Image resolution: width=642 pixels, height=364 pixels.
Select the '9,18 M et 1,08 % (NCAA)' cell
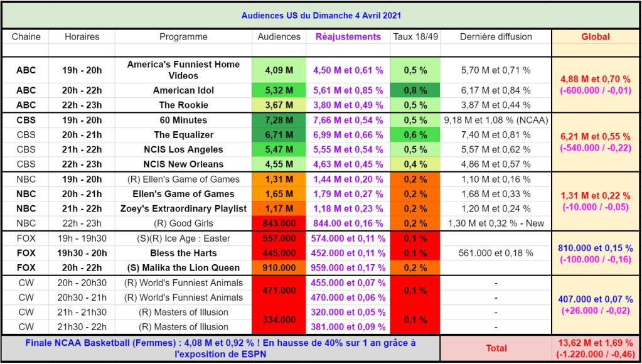(x=496, y=120)
